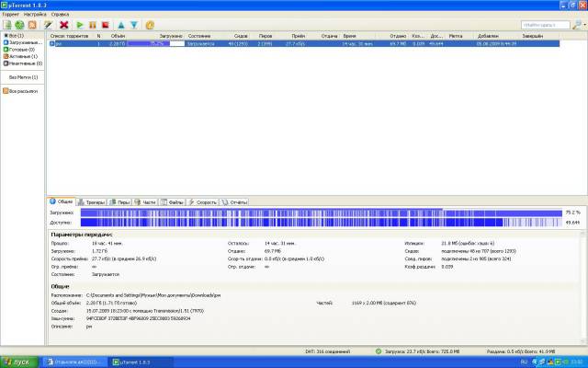This screenshot has height=368, width=588.
Task: Sort by Состояние column header
Action: [x=199, y=36]
